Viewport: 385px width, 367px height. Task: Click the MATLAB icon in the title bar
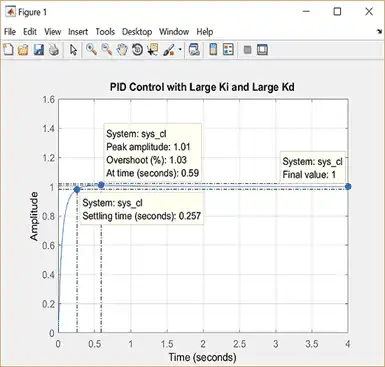(x=11, y=12)
